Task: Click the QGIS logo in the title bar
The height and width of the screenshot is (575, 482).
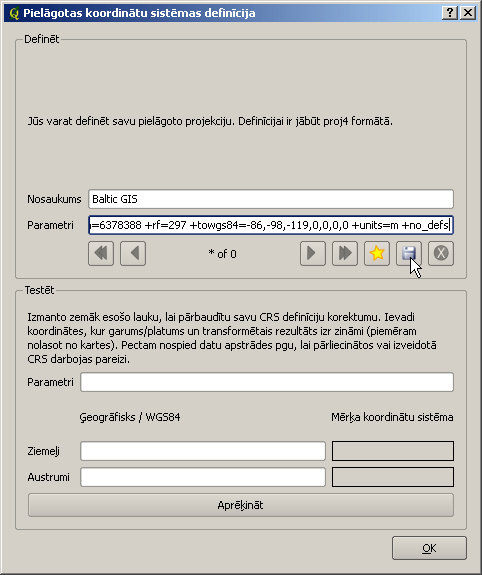Action: click(x=14, y=13)
